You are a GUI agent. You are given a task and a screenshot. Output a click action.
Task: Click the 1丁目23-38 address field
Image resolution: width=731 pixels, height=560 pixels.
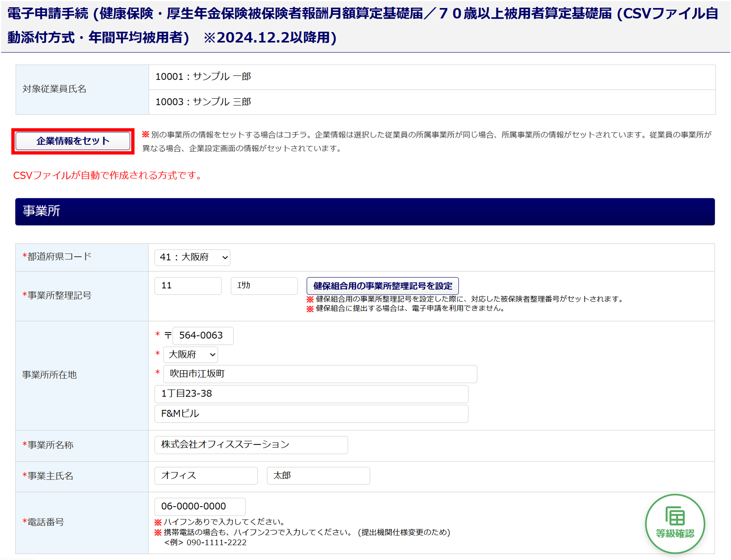[x=311, y=394]
